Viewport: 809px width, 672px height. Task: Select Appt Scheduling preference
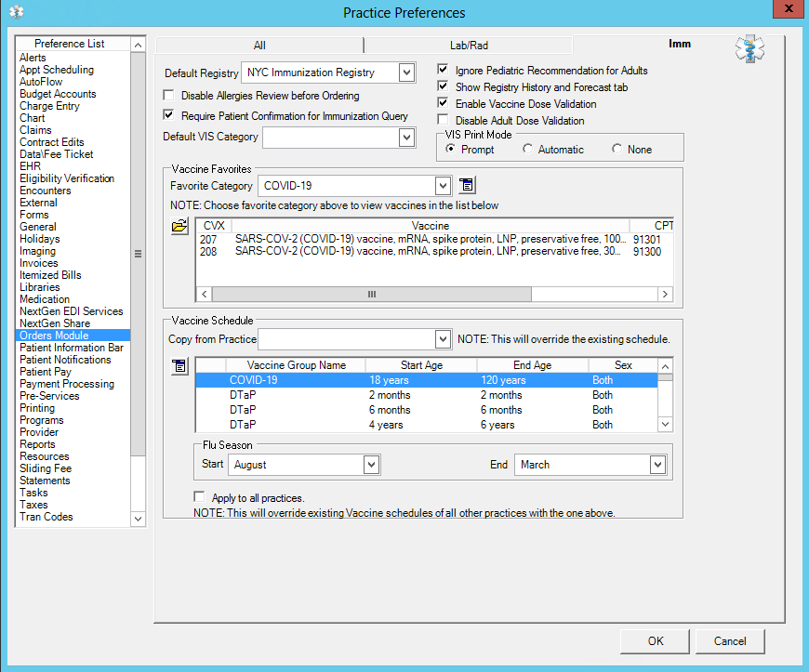[x=57, y=70]
